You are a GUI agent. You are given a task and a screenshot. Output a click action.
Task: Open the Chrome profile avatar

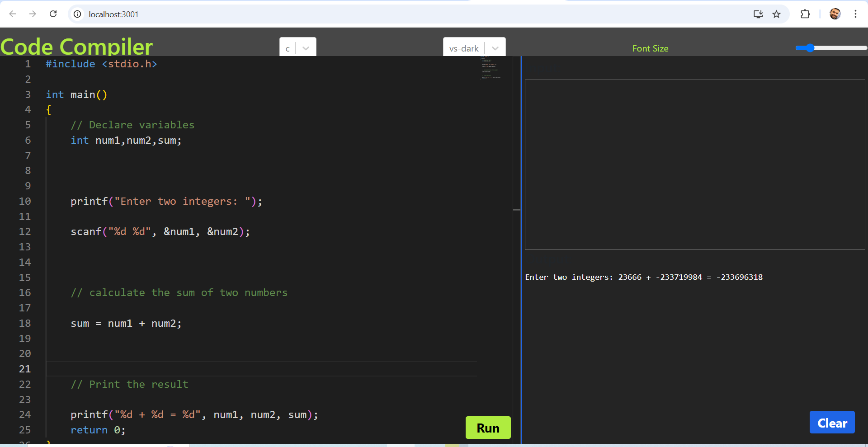pos(835,14)
